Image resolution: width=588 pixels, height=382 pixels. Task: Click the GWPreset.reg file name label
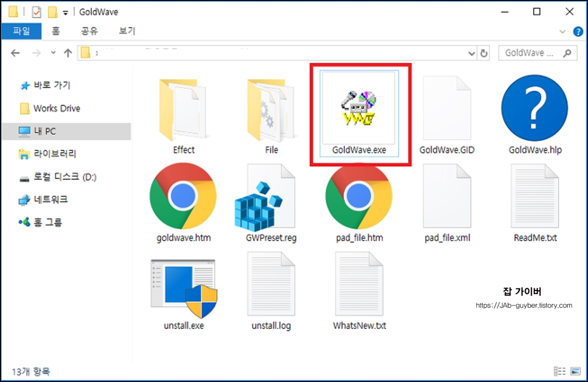271,238
